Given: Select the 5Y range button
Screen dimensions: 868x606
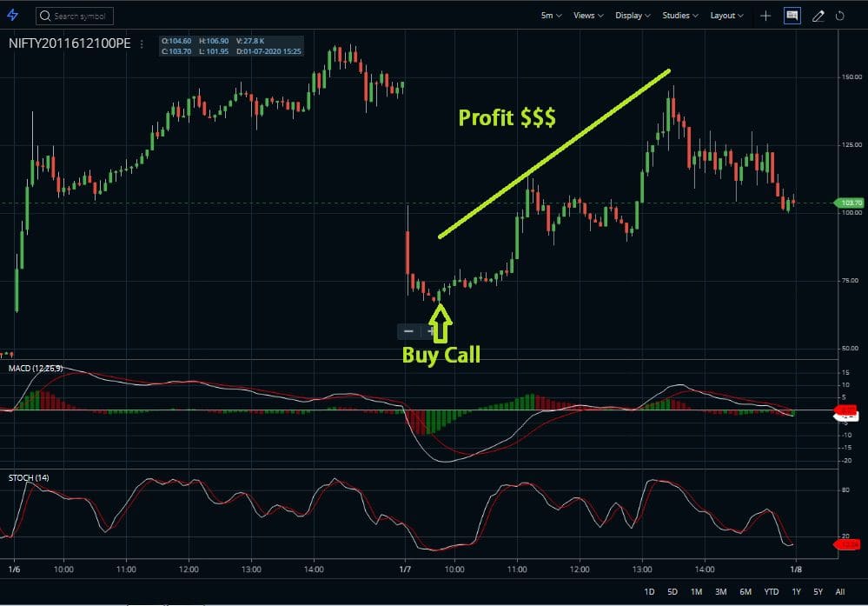Looking at the screenshot, I should tap(818, 591).
